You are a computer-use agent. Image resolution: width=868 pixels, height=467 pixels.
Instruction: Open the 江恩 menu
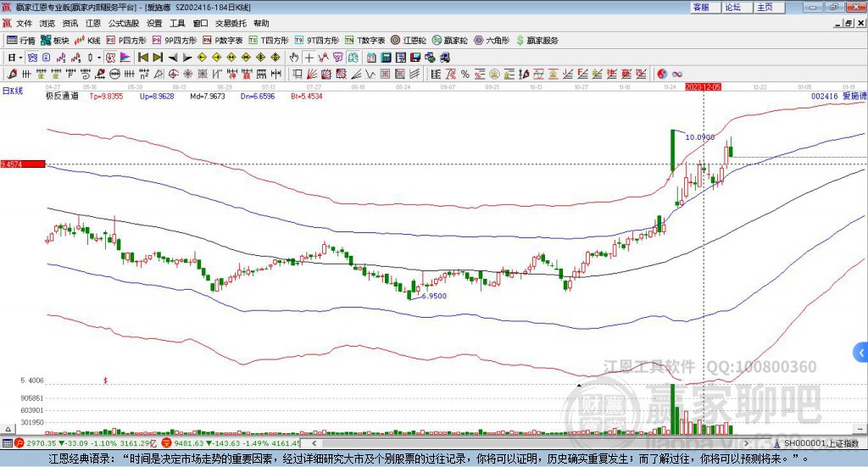coord(93,23)
